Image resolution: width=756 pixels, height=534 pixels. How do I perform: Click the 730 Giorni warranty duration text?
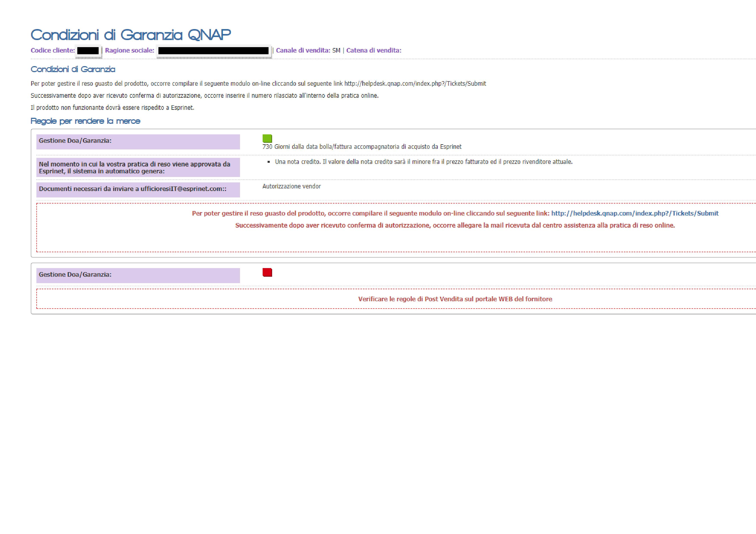pyautogui.click(x=362, y=147)
